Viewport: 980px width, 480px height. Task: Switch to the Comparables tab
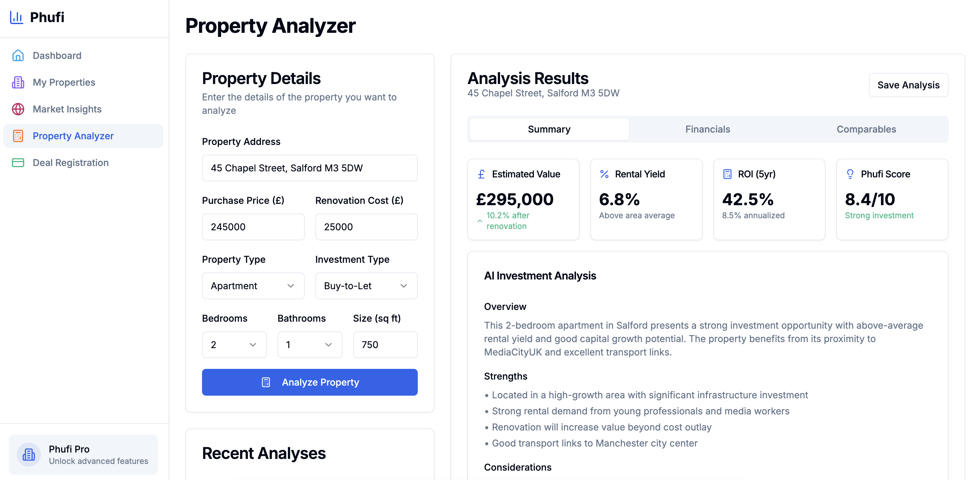coord(866,129)
